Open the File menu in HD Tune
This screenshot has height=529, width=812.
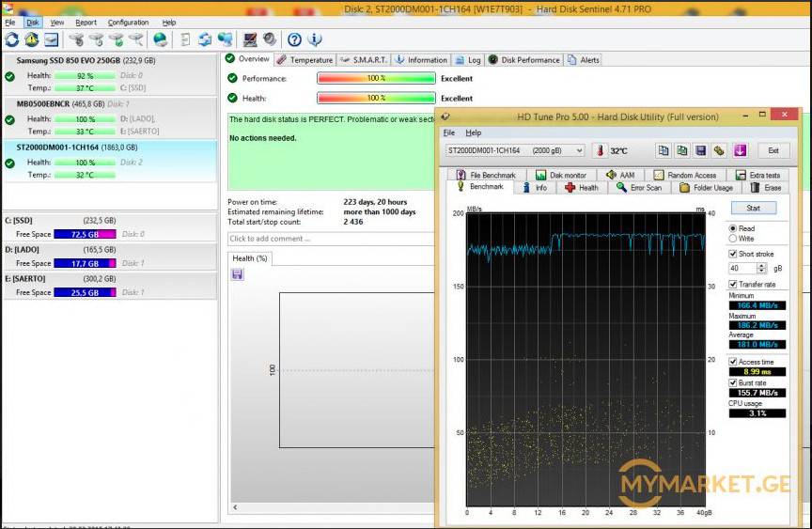[448, 132]
